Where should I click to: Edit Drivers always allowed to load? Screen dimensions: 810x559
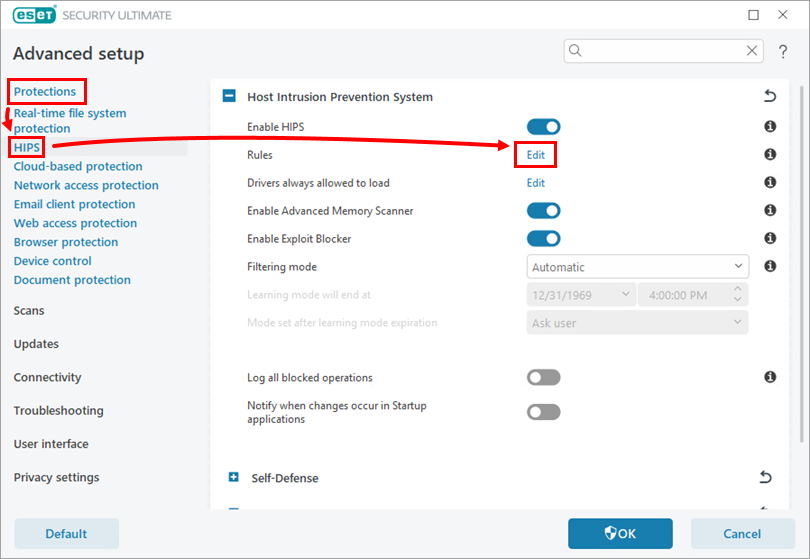536,182
